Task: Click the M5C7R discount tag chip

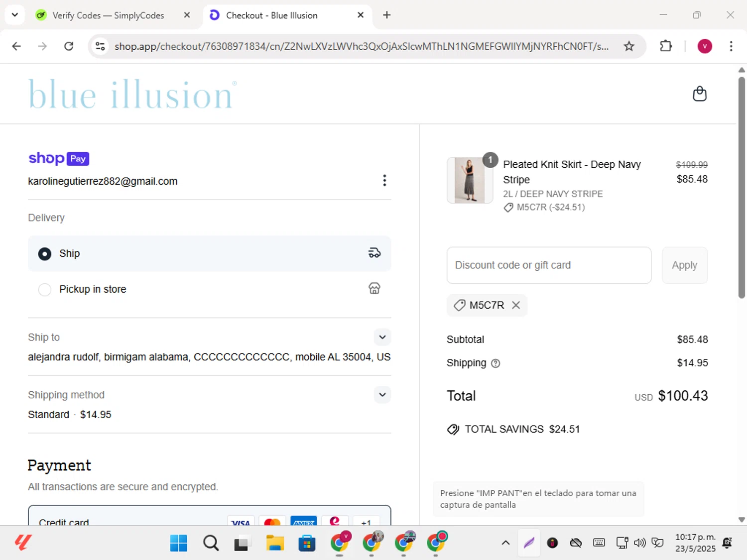Action: click(x=487, y=305)
